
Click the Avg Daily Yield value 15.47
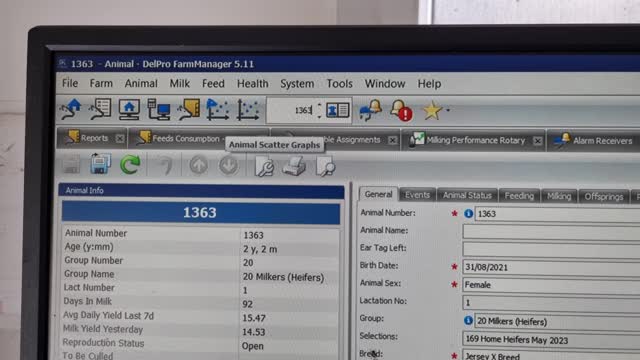(254, 318)
